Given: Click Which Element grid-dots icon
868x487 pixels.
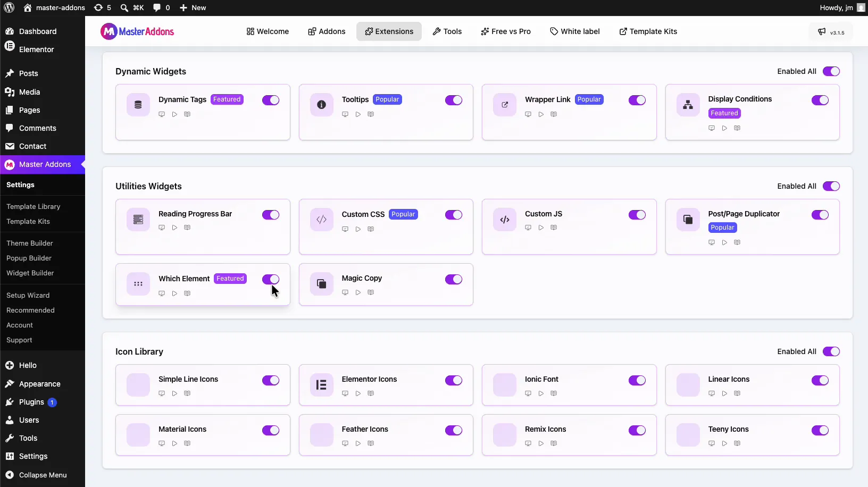Looking at the screenshot, I should (138, 284).
